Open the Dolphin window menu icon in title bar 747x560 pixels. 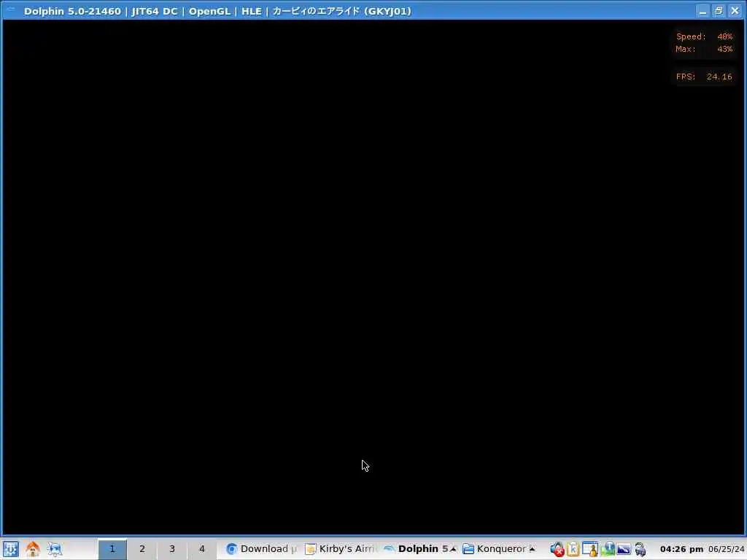[10, 10]
